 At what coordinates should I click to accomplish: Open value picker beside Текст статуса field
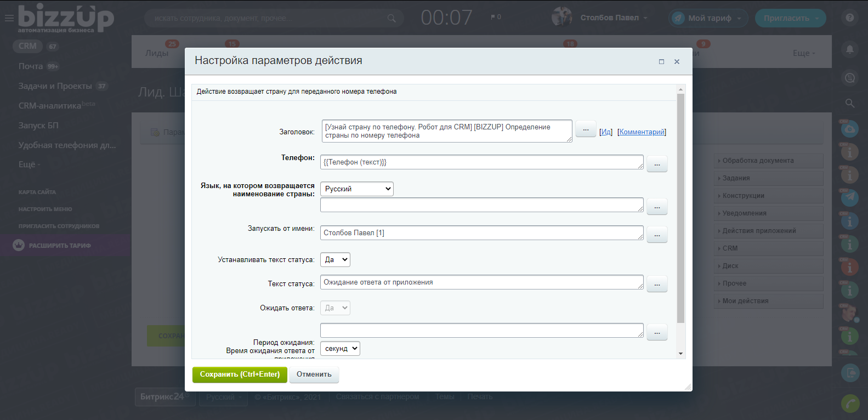pyautogui.click(x=657, y=284)
